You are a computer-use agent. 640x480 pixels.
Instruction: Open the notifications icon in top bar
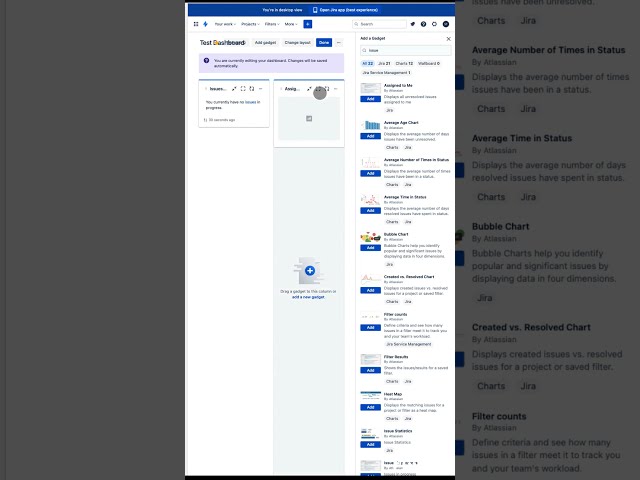coord(413,24)
